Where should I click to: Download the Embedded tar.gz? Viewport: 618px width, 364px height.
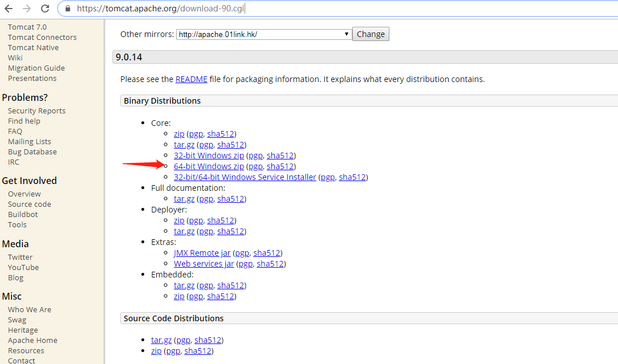pyautogui.click(x=184, y=285)
